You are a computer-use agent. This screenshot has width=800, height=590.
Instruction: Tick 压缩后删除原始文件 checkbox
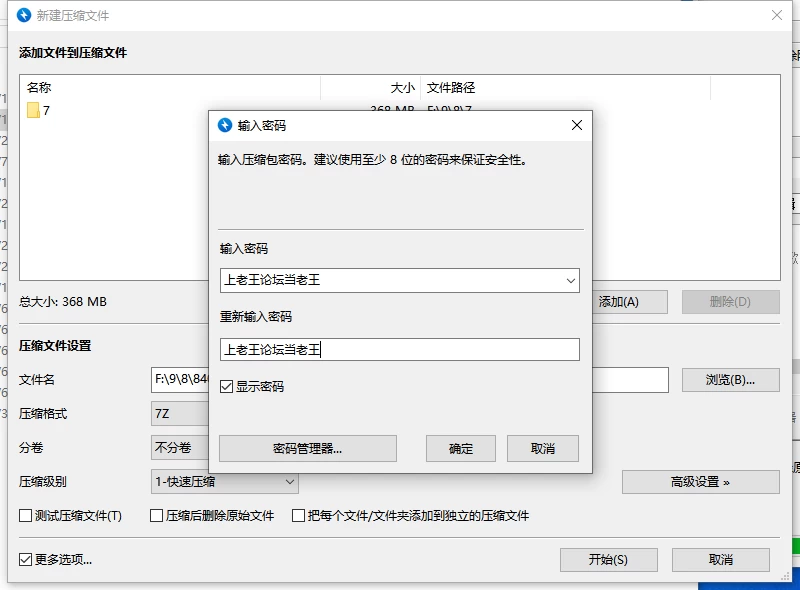157,515
